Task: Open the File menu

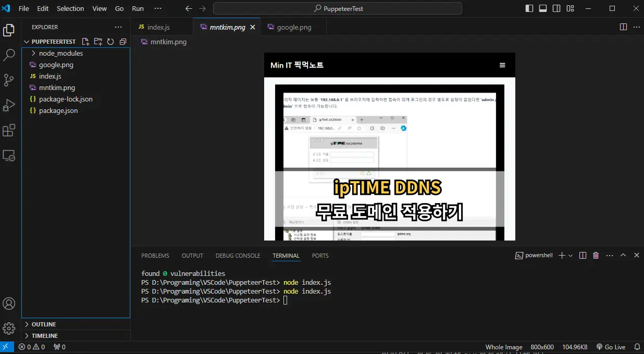Action: coord(24,8)
